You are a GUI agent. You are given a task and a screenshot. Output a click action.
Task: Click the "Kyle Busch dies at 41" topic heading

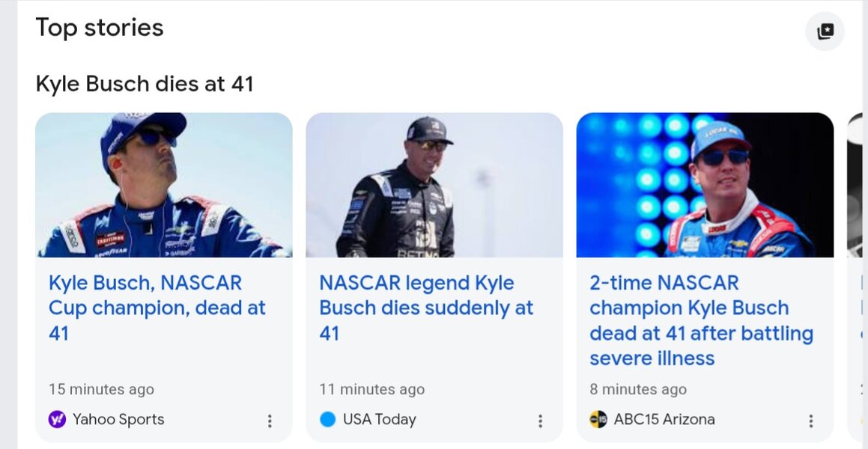[x=145, y=84]
